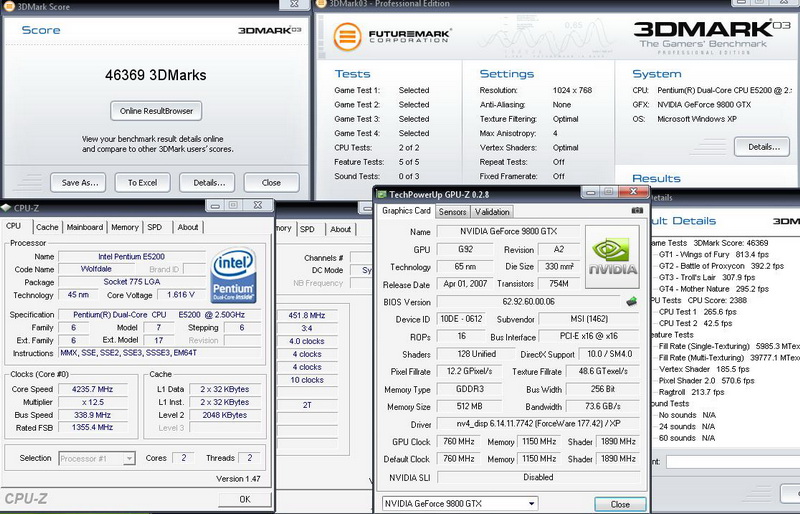Click CPU Test 1 result row
Screen dimensions: 800x514
coord(697,312)
